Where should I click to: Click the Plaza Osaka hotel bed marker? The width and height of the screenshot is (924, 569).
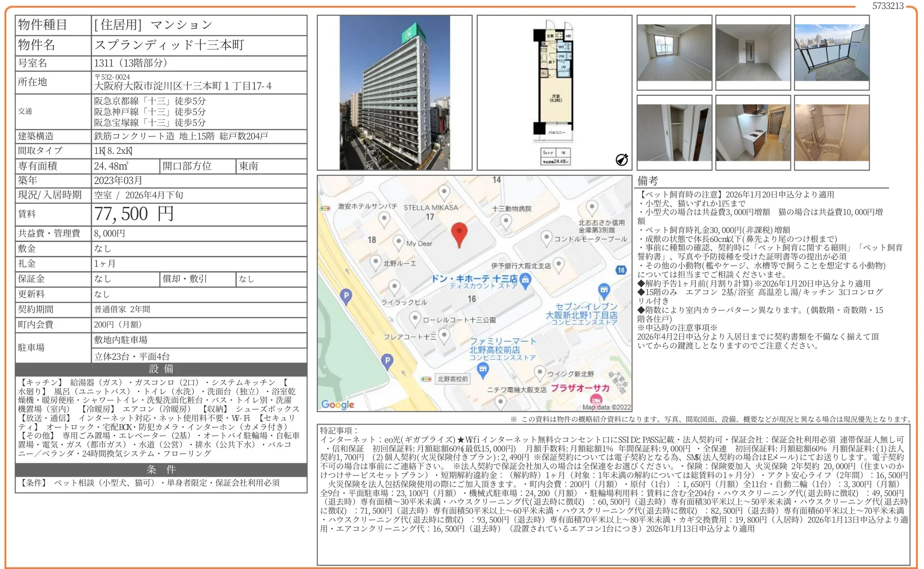[x=596, y=399]
